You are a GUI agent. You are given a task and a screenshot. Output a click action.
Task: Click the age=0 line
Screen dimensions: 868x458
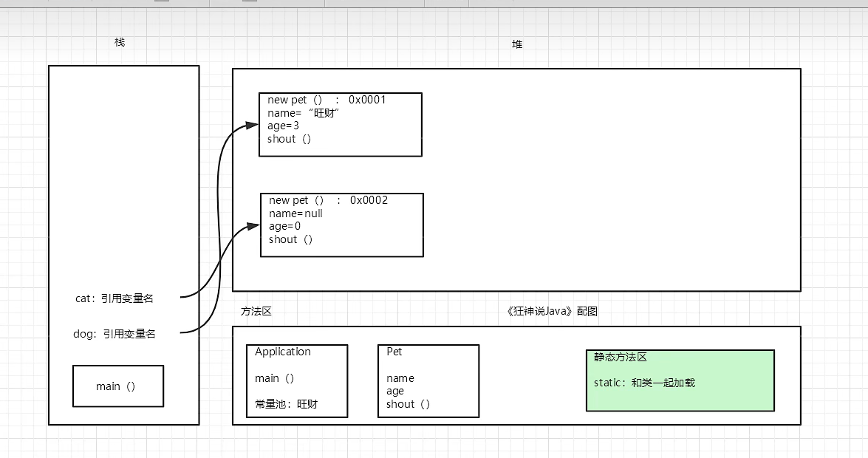[x=285, y=226]
